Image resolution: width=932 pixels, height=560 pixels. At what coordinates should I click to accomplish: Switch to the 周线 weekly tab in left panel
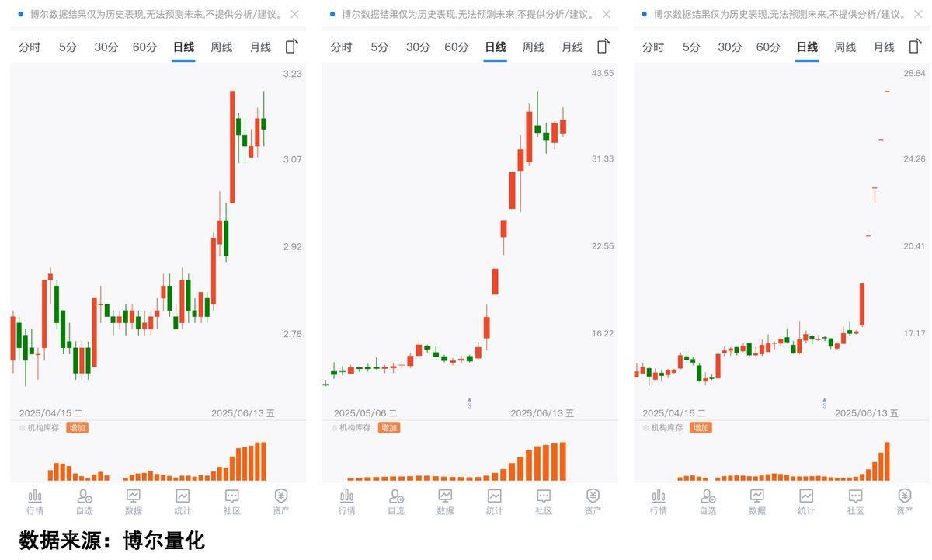coord(221,47)
